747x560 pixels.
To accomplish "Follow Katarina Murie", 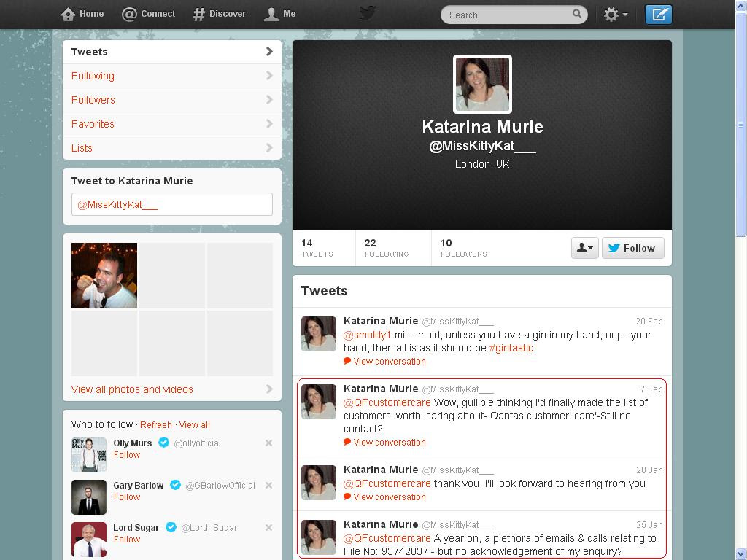I will point(632,248).
